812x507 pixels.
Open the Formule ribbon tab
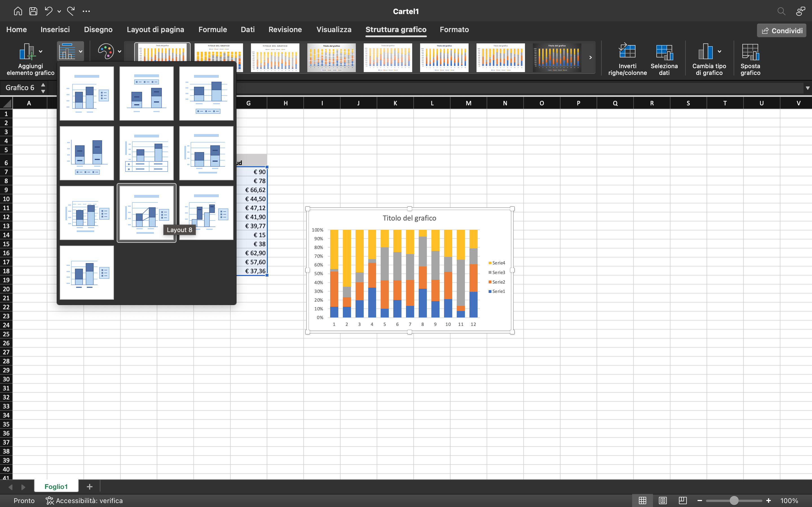click(212, 30)
